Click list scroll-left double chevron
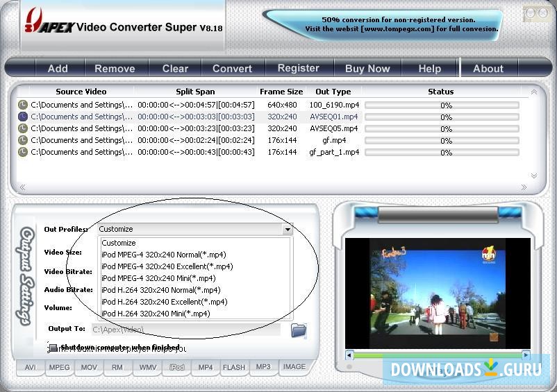The image size is (557, 392). pos(22,187)
